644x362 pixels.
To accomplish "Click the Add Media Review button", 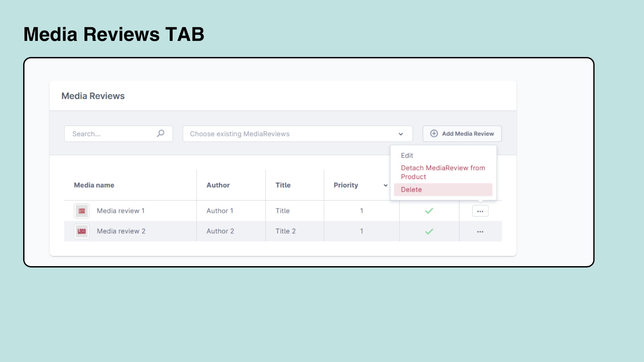I will [462, 134].
